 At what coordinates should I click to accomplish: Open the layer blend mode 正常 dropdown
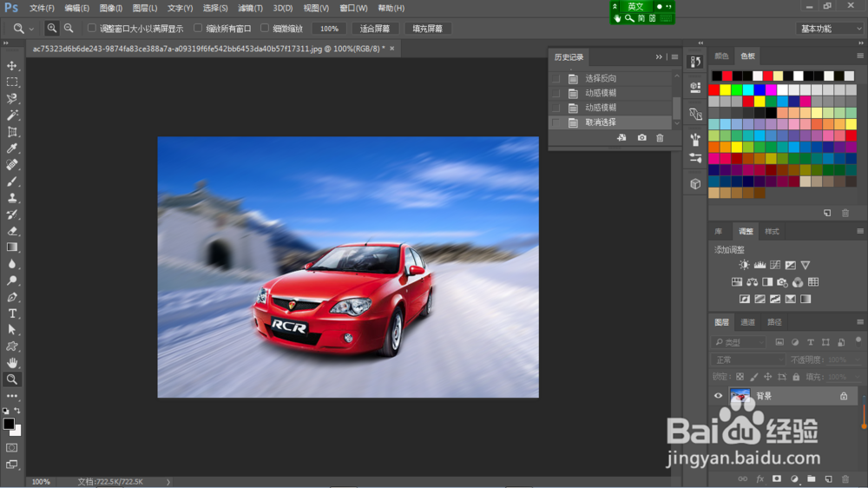tap(748, 359)
